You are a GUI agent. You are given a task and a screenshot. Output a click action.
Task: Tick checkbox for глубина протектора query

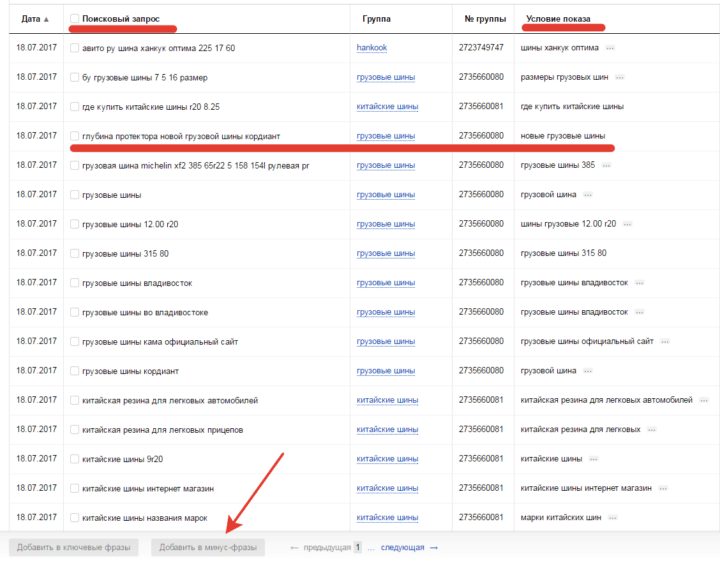74,136
